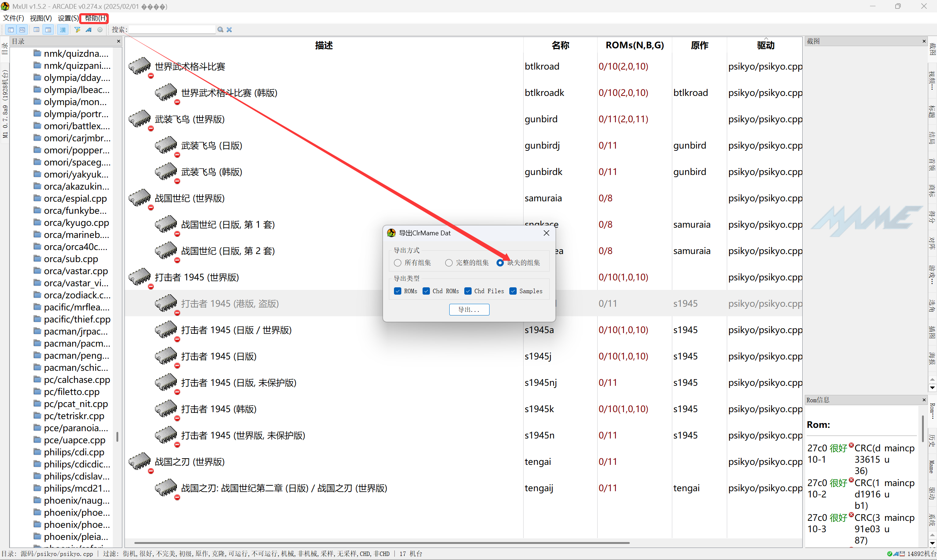This screenshot has width=937, height=560.
Task: Sort by the 描述 column header
Action: [x=324, y=45]
